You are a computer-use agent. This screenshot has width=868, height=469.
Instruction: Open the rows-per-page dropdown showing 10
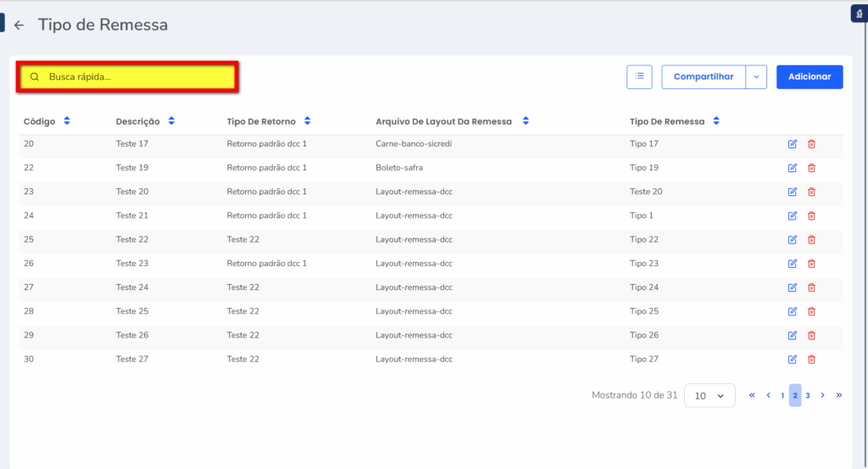pos(709,395)
